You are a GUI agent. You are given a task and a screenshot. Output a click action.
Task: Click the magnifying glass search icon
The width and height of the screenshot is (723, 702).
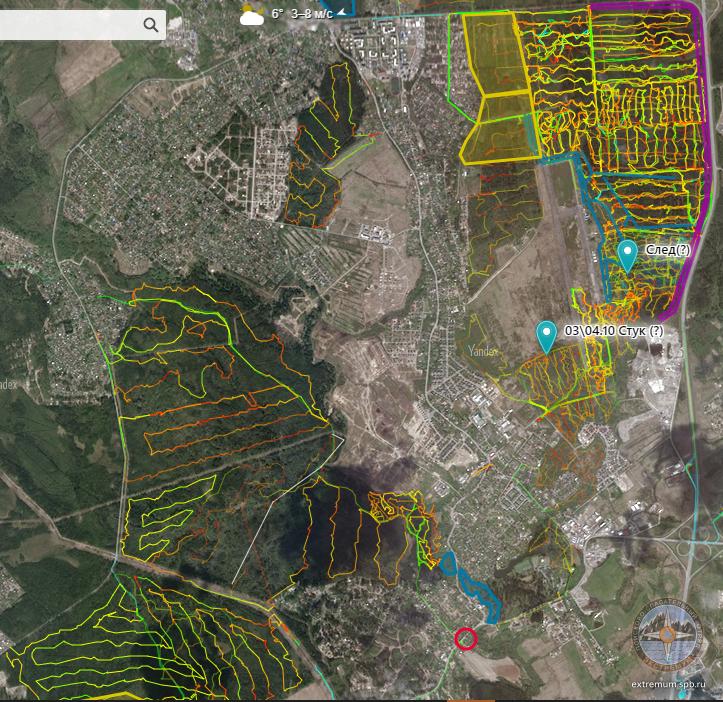(x=151, y=25)
